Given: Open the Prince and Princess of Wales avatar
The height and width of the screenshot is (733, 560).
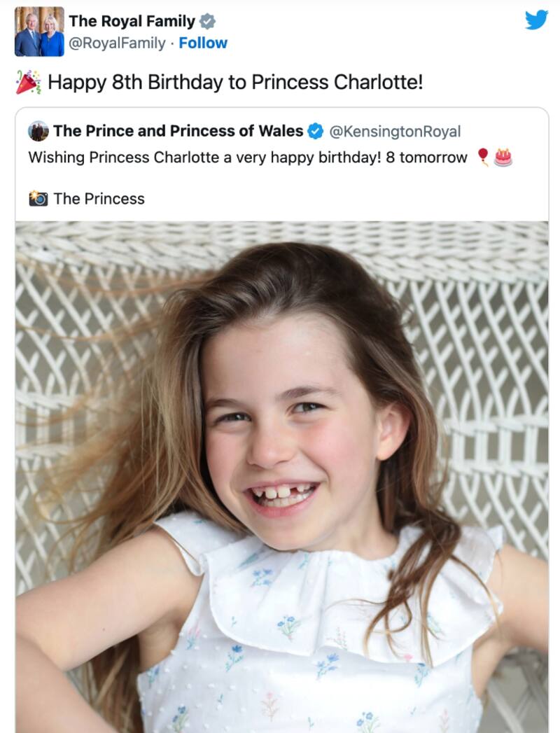Looking at the screenshot, I should (x=38, y=131).
